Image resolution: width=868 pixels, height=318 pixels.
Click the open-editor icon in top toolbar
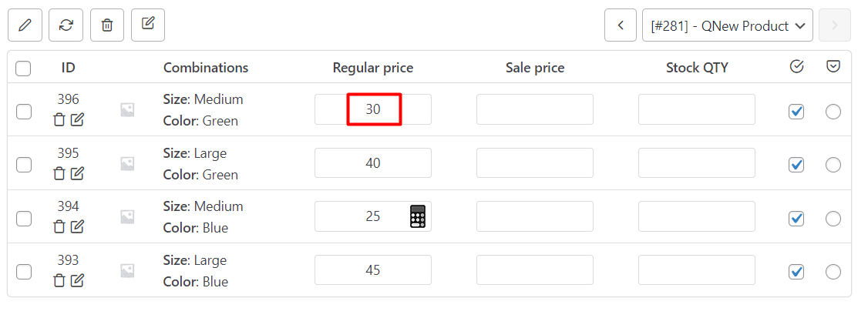[x=148, y=25]
